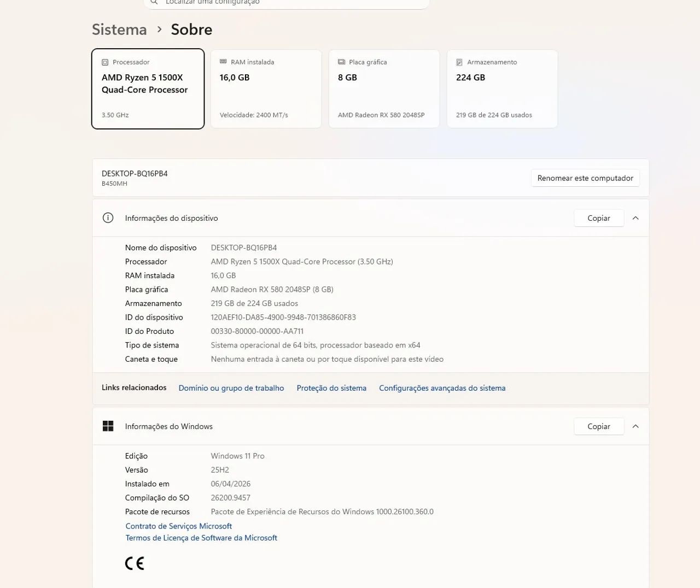Click the Windows logo beside Informações do Windows
The width and height of the screenshot is (700, 588).
(108, 426)
